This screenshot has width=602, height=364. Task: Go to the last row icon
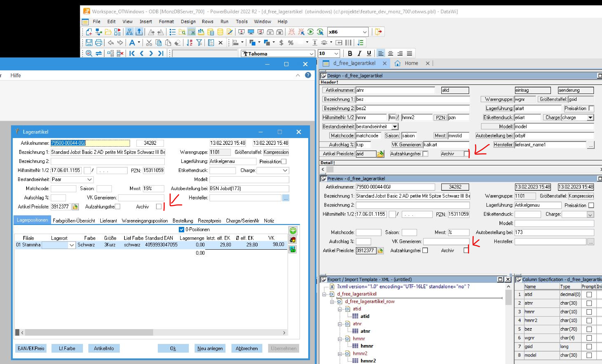coord(160,53)
